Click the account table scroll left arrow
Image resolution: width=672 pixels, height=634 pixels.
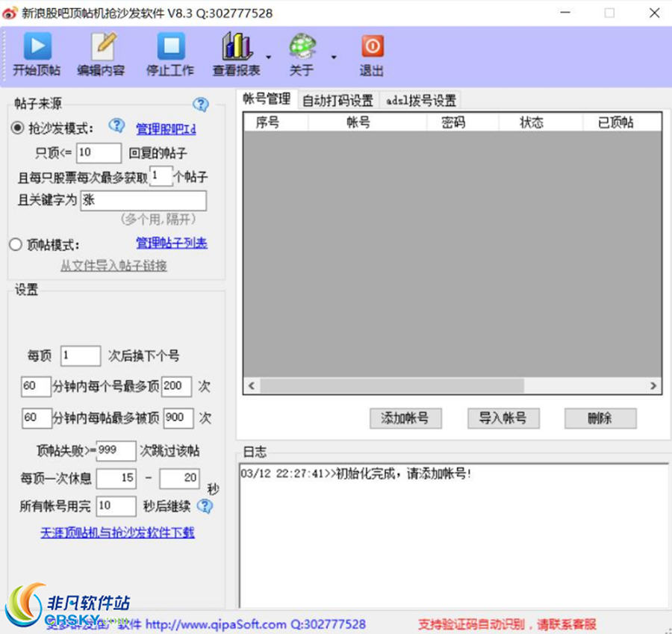coord(252,386)
